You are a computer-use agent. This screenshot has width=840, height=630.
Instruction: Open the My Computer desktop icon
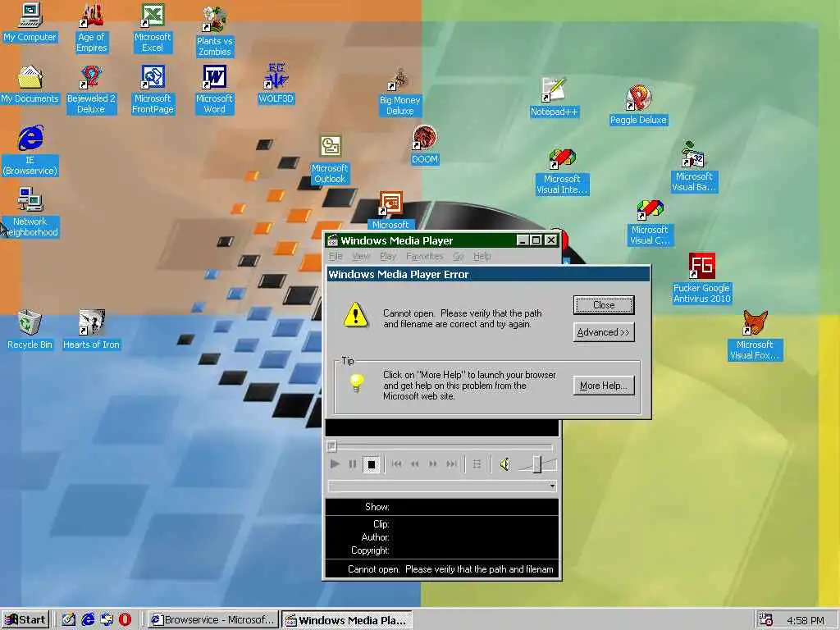tap(30, 23)
